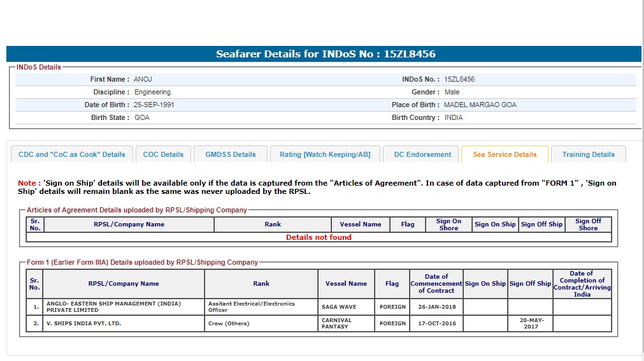644x361 pixels.
Task: Click the Seafarer Details page header bar
Action: (324, 54)
